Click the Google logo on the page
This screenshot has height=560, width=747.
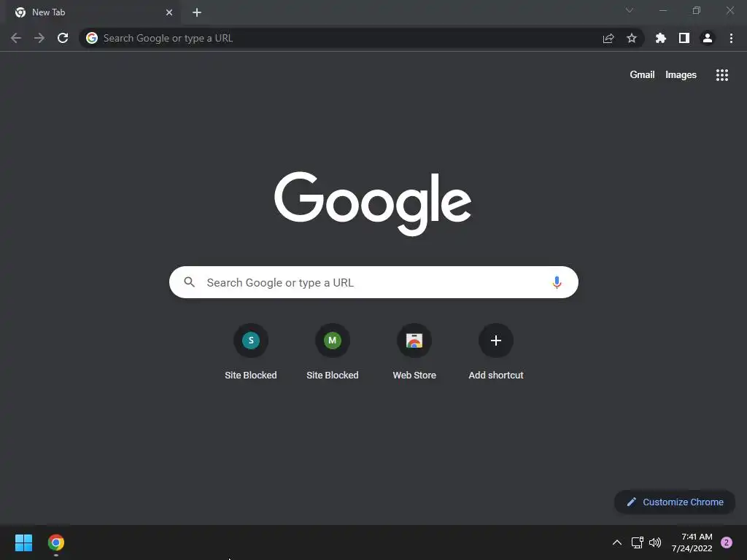(373, 203)
